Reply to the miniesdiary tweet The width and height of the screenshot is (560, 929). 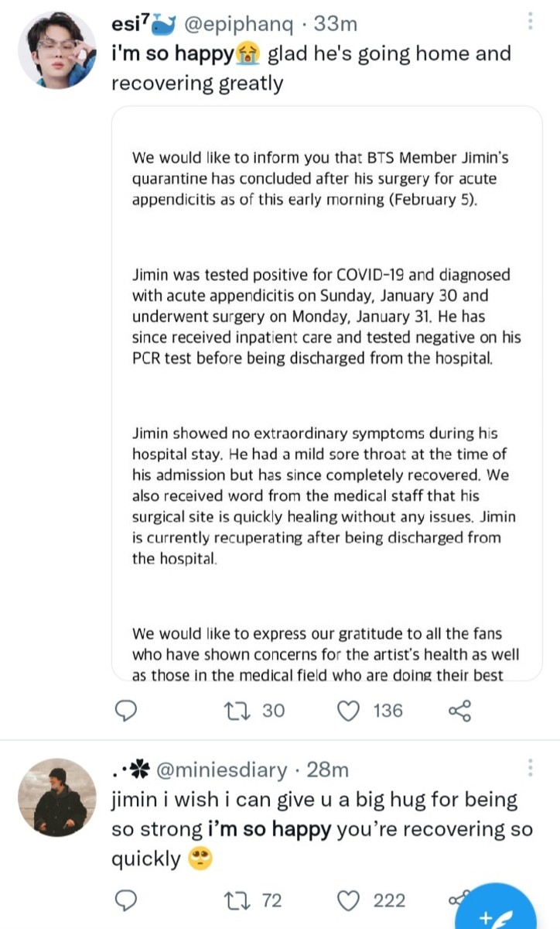125,900
